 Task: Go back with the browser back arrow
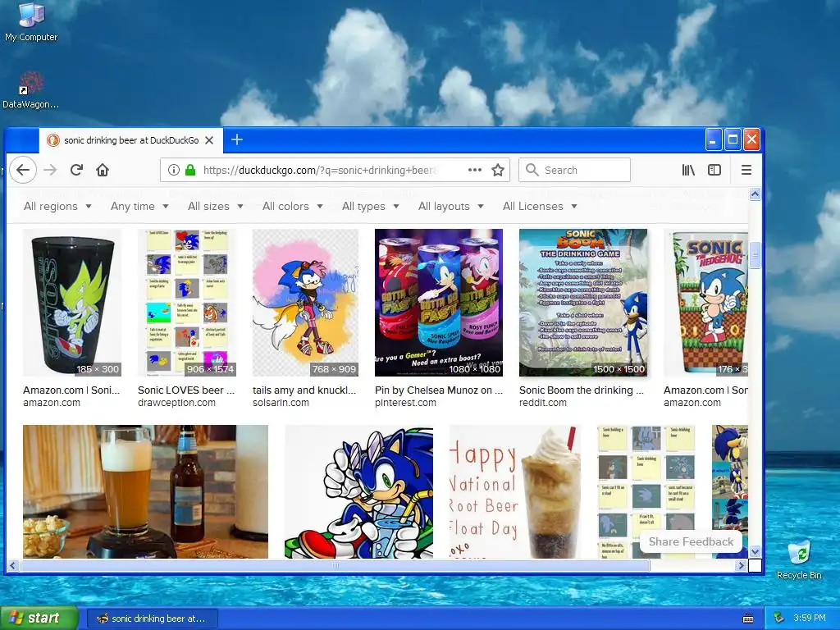(22, 170)
